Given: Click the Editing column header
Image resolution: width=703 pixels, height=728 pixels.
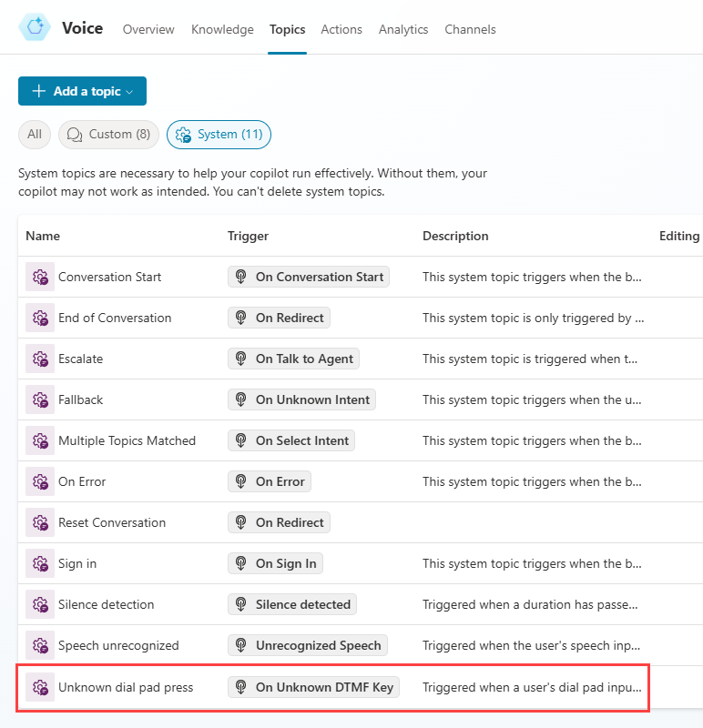Looking at the screenshot, I should click(678, 236).
